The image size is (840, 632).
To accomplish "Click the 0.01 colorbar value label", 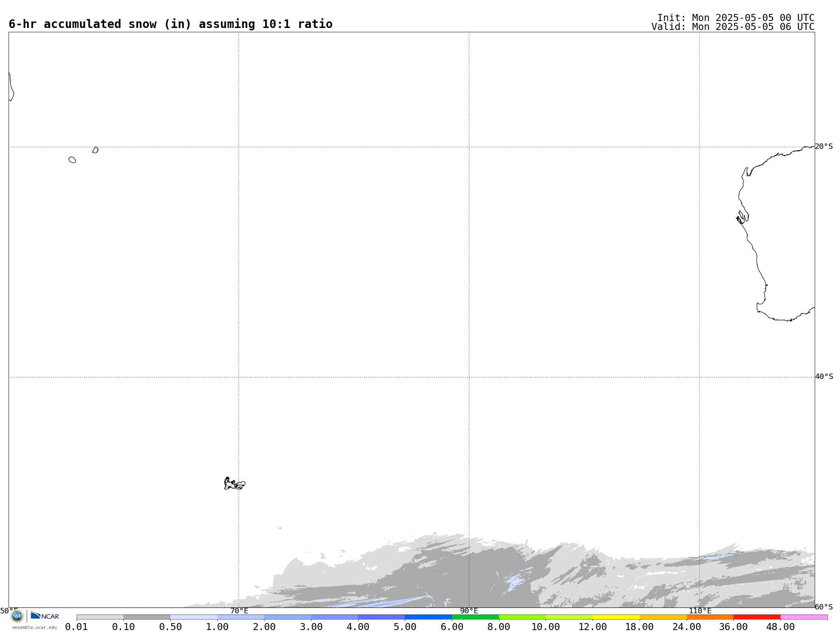I will [x=77, y=627].
